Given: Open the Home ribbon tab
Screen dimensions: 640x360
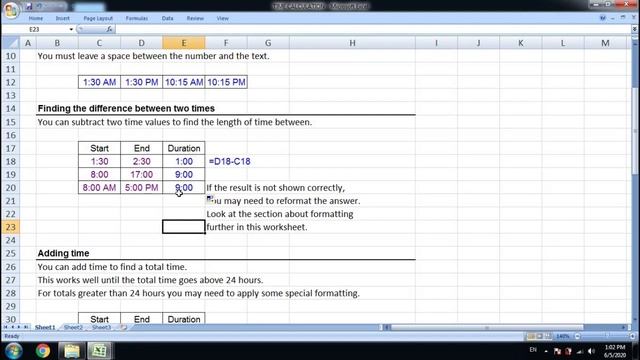Looking at the screenshot, I should [36, 18].
